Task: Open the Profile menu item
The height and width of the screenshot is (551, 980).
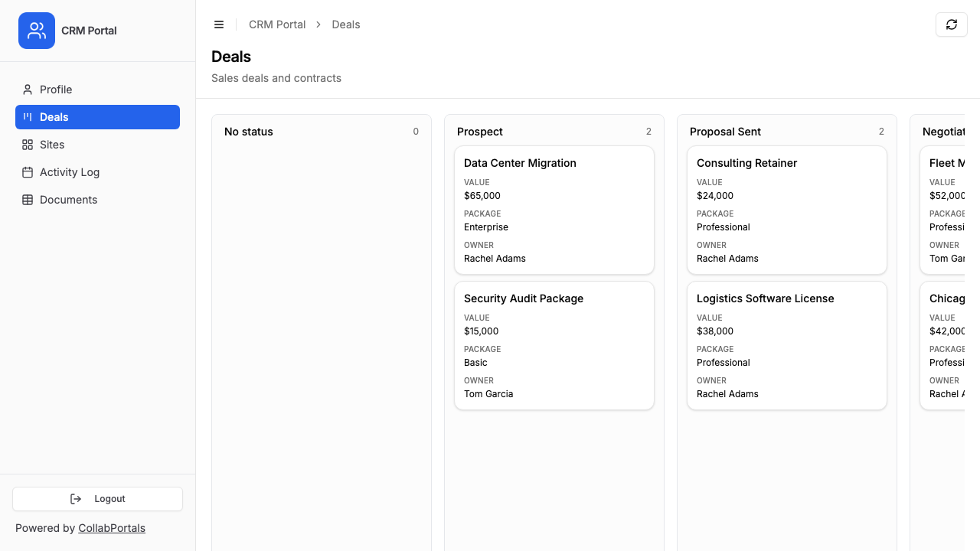Action: point(97,90)
